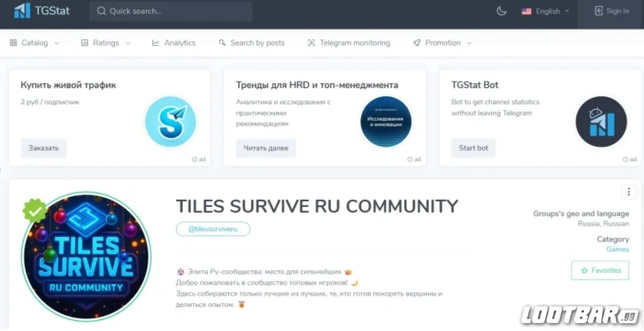The height and width of the screenshot is (331, 644).
Task: Click the Start bot button
Action: coord(473,148)
